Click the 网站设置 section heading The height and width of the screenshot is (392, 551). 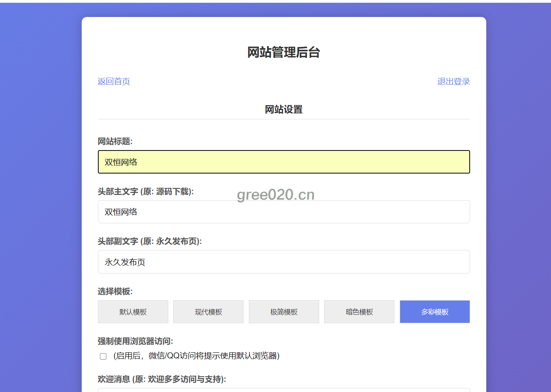[284, 110]
